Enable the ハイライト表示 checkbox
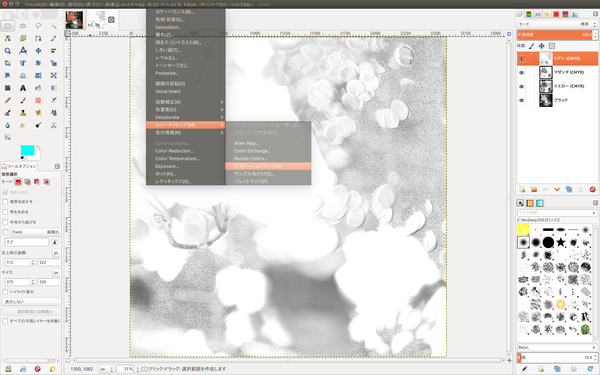Image resolution: width=600 pixels, height=375 pixels. (5, 292)
